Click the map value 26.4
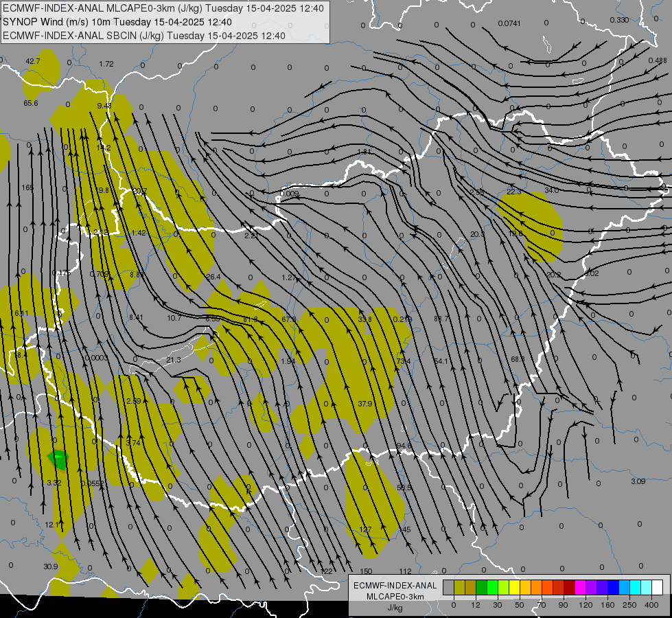Viewport: 672px width, 618px height. [213, 277]
